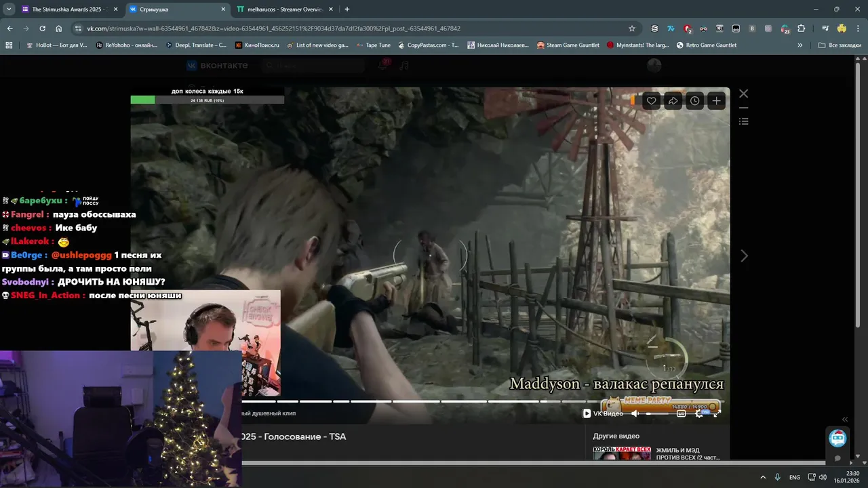868x488 pixels.
Task: View site information icon in address bar
Action: [x=78, y=28]
